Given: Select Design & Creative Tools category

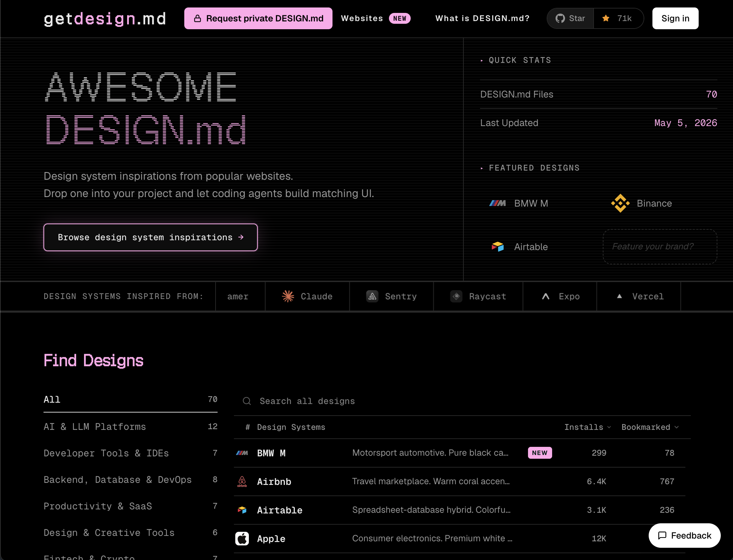Looking at the screenshot, I should (131, 533).
